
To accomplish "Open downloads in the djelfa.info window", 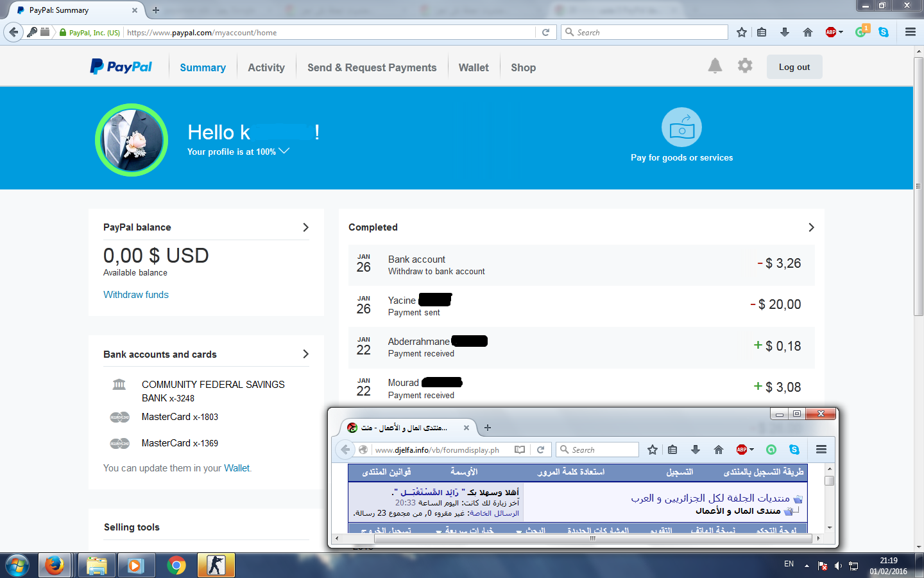I will (x=695, y=450).
